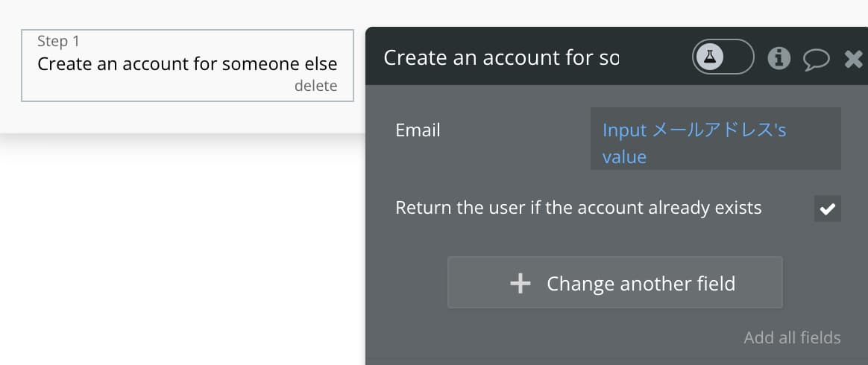Click the Return the user if account exists label
Screen dimensions: 868x365
[579, 208]
